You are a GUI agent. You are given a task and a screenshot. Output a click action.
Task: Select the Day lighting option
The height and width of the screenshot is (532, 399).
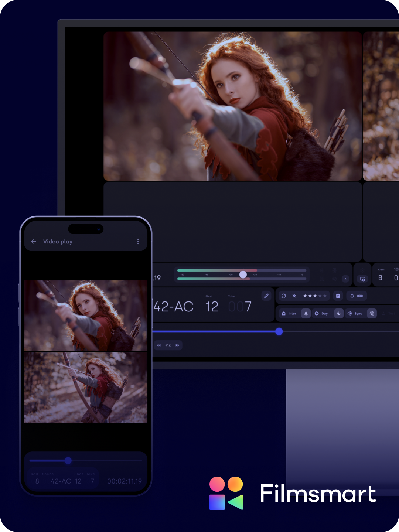(321, 314)
